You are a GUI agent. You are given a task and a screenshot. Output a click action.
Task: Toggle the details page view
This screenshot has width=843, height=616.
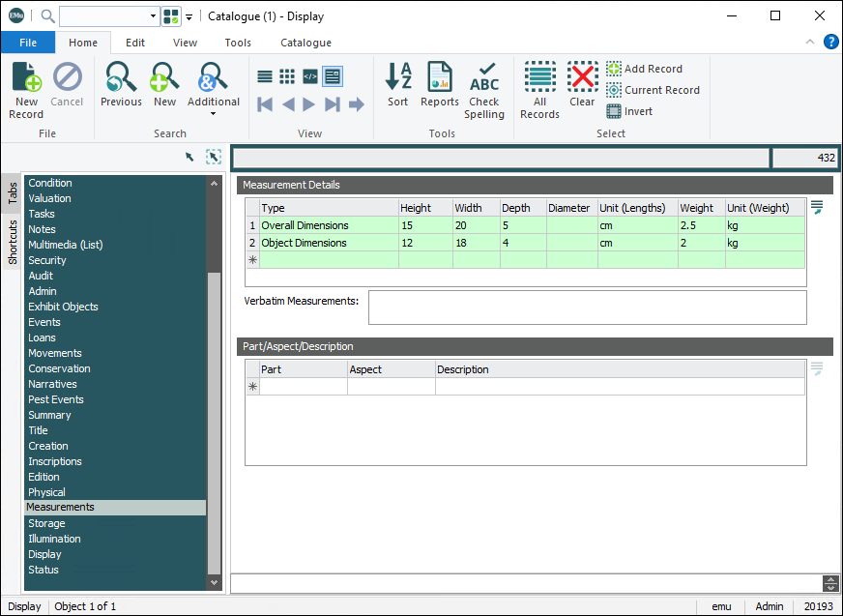point(333,76)
